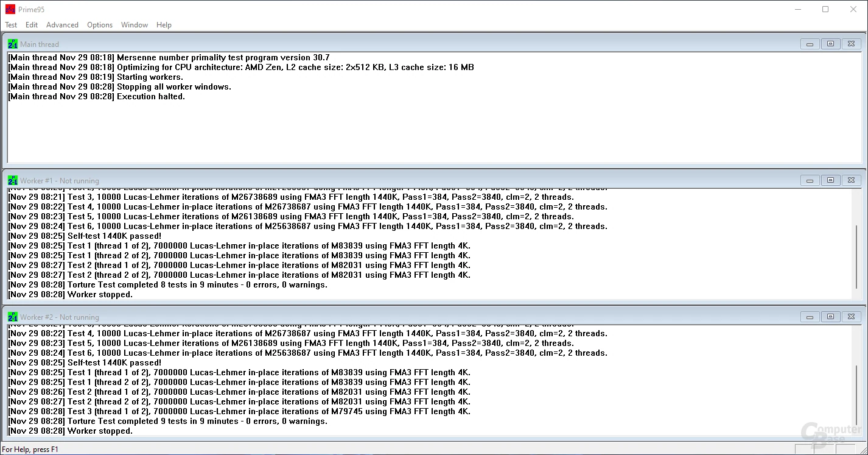Viewport: 868px width, 455px height.
Task: Maximize the Main thread child window
Action: [830, 44]
